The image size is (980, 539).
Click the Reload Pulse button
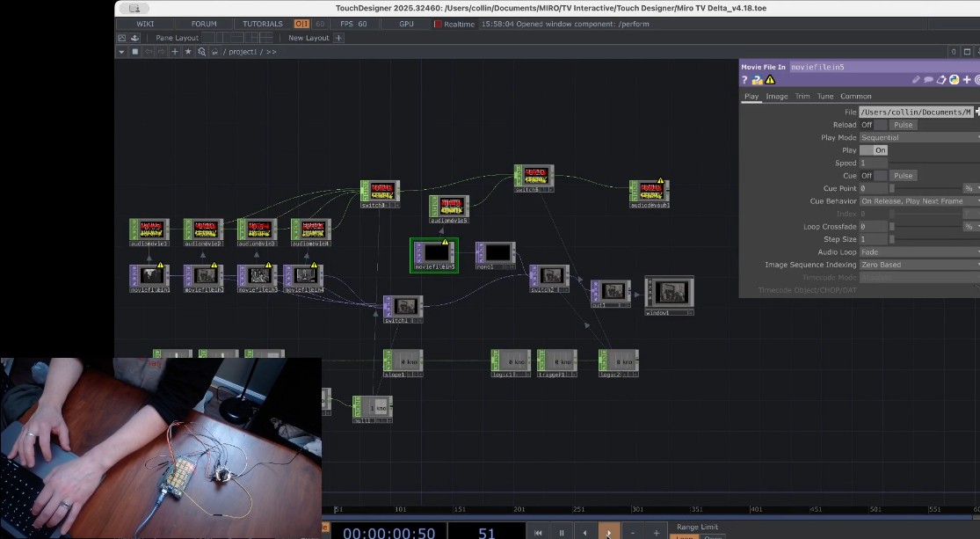(904, 125)
